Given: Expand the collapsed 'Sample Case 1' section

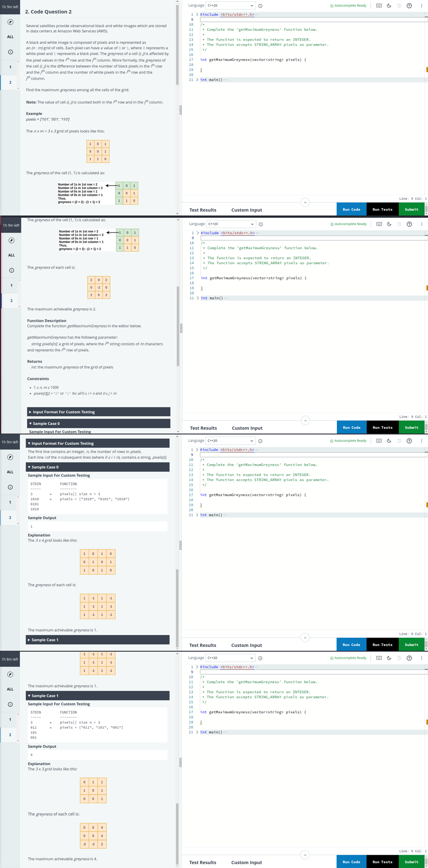Looking at the screenshot, I should [98, 640].
